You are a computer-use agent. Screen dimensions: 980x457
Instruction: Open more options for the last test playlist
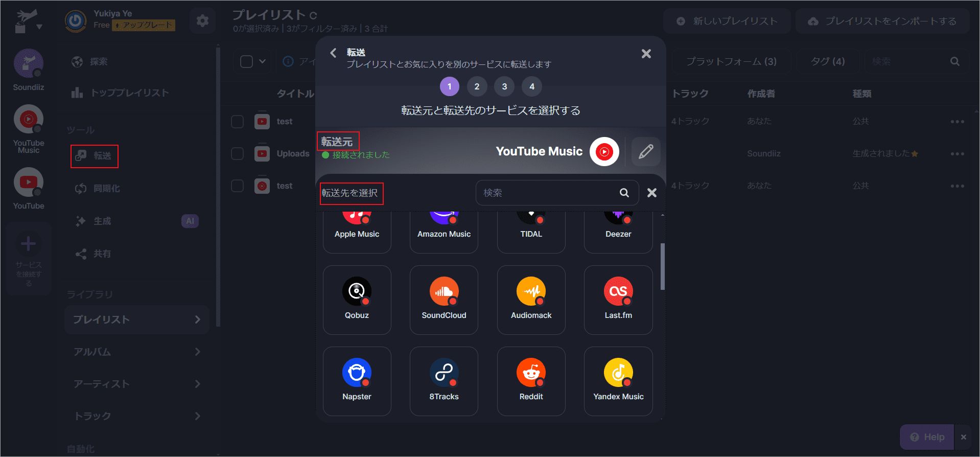click(957, 186)
